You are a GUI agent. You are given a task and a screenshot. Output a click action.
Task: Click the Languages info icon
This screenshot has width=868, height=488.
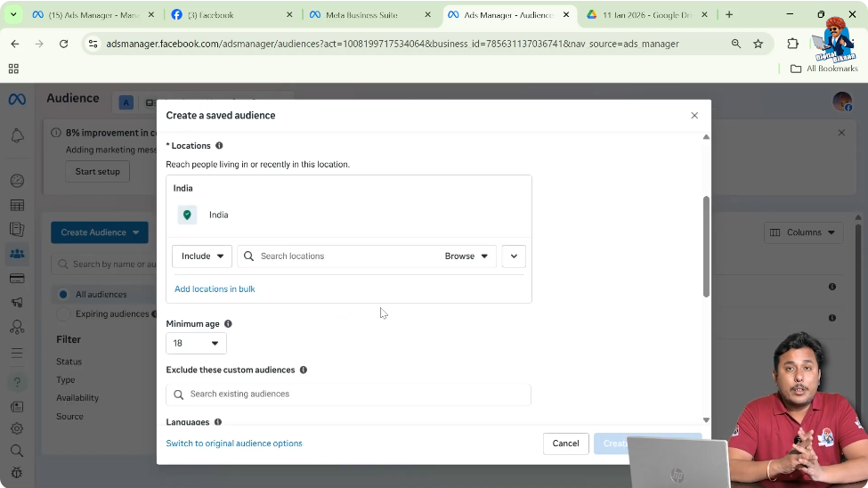coord(218,422)
